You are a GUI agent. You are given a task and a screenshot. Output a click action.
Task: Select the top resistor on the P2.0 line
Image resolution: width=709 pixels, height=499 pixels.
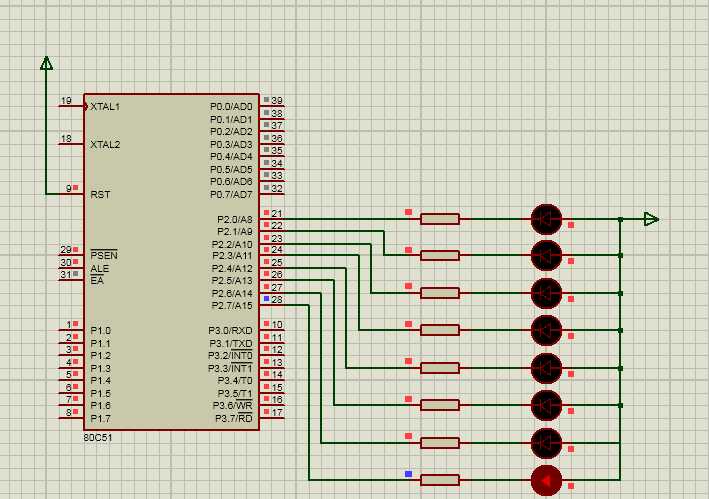440,219
